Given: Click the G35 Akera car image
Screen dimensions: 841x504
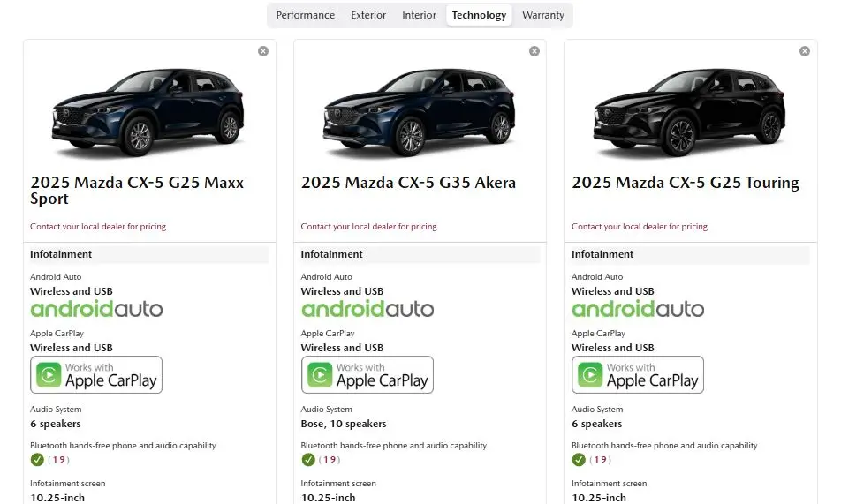Looking at the screenshot, I should [420, 112].
